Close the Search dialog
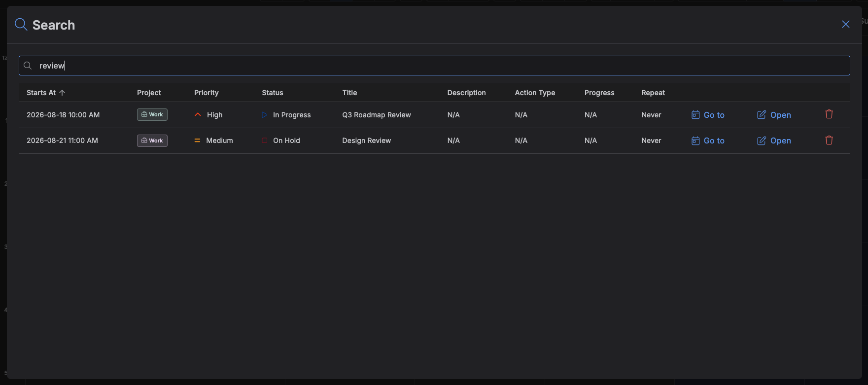Viewport: 868px width, 385px height. click(846, 24)
